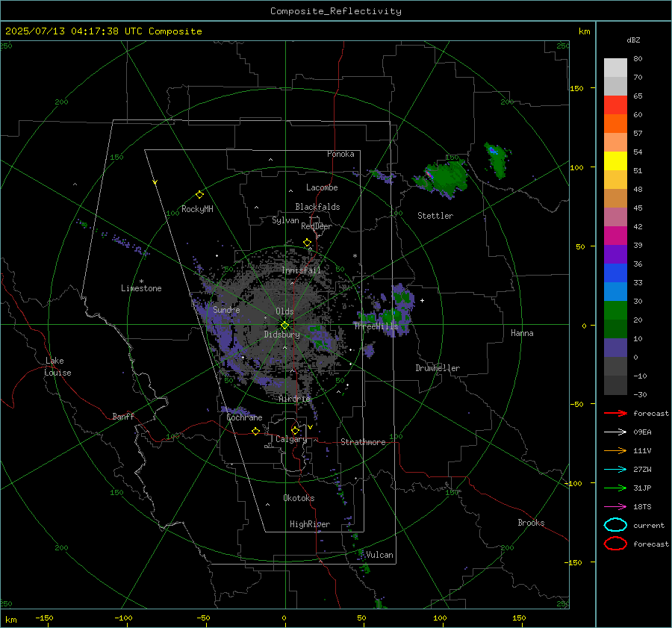
Task: Click the Calgary city label
Action: click(x=291, y=439)
